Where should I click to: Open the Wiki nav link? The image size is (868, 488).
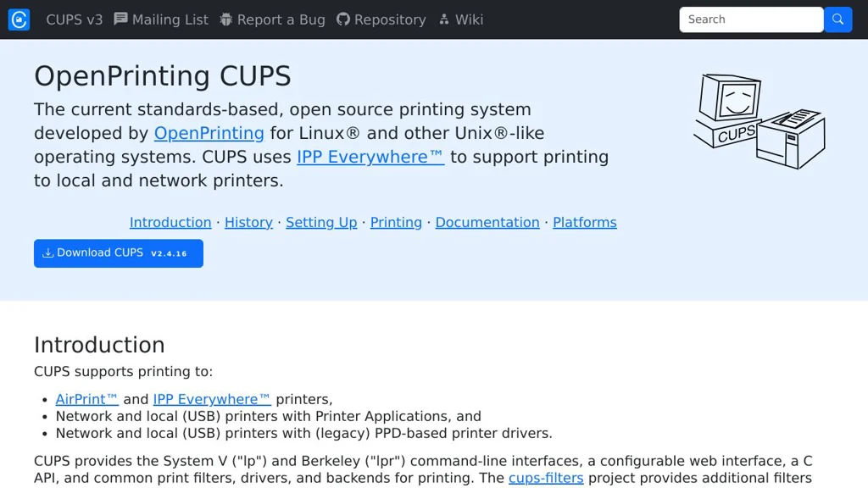coord(460,19)
